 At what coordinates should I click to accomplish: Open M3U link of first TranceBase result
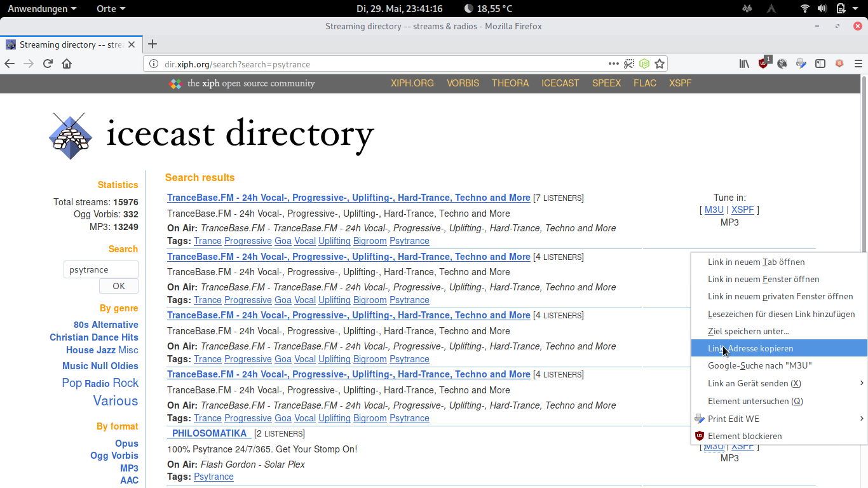click(x=714, y=210)
